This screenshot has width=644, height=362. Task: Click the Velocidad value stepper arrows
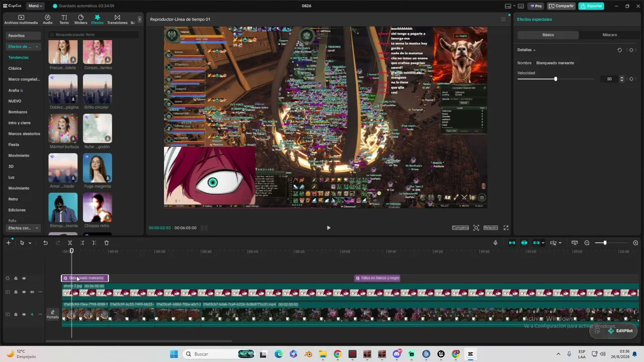622,79
